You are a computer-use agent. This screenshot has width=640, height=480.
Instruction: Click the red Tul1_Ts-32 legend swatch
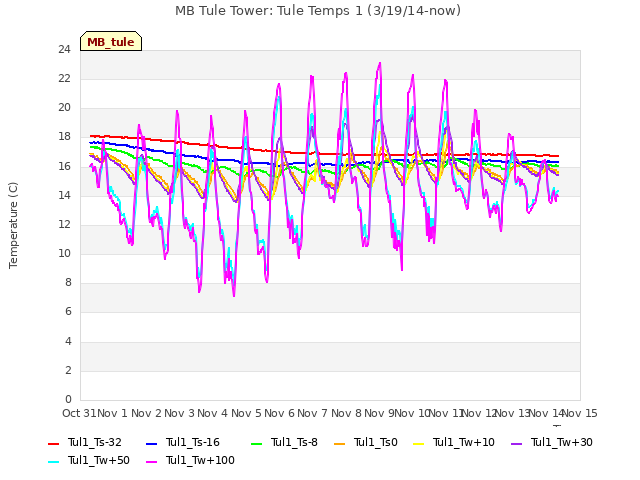[x=53, y=443]
